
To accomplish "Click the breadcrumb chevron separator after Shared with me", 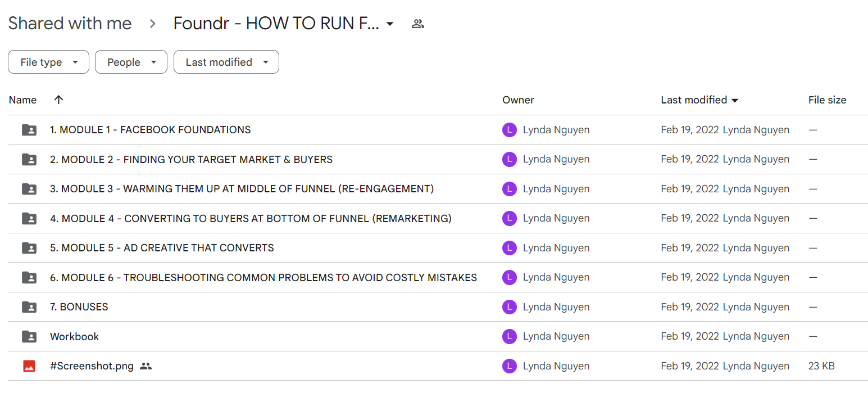I will (x=152, y=24).
